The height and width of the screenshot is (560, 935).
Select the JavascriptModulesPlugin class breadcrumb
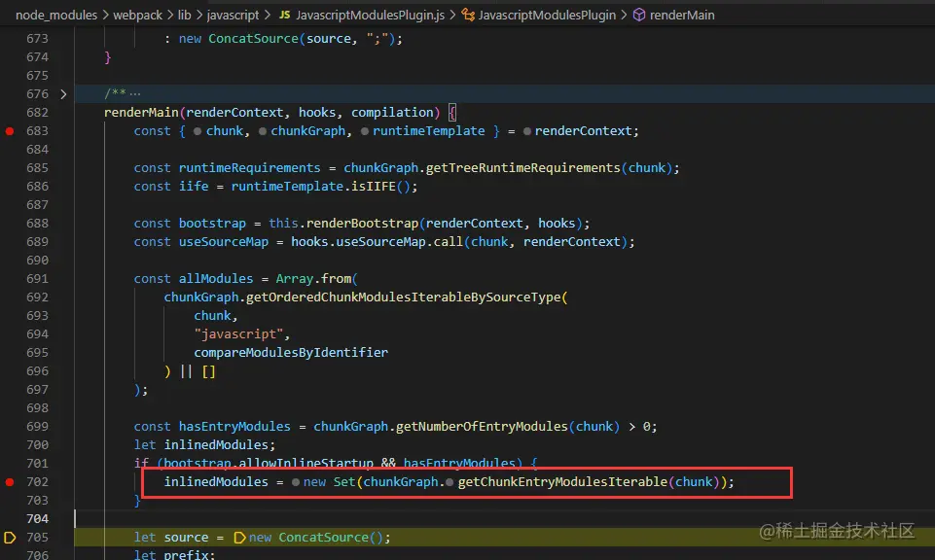tap(547, 15)
